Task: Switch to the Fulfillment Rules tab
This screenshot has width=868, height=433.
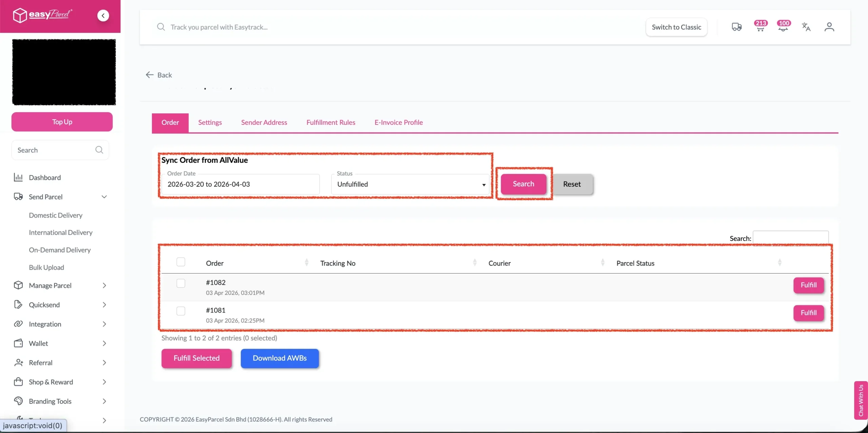Action: coord(331,123)
